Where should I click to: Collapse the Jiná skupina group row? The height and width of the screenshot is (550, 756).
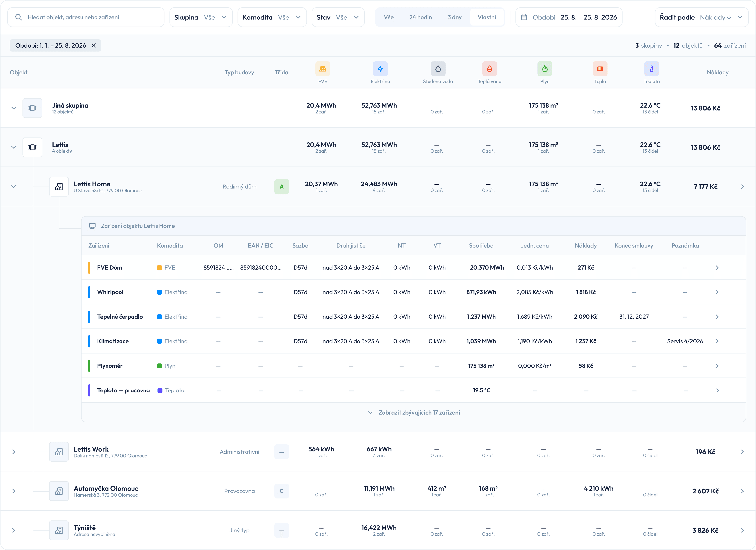14,108
